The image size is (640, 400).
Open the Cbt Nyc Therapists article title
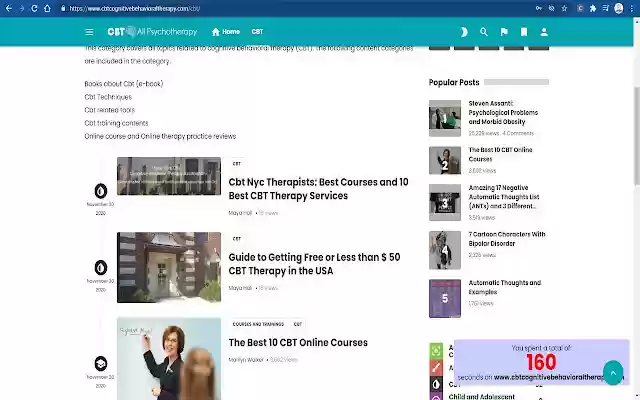pyautogui.click(x=318, y=189)
